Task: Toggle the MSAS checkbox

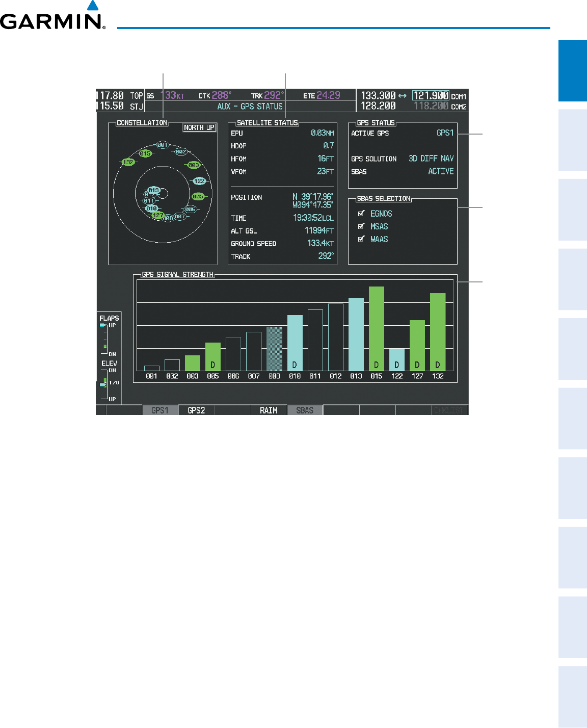Action: click(361, 226)
